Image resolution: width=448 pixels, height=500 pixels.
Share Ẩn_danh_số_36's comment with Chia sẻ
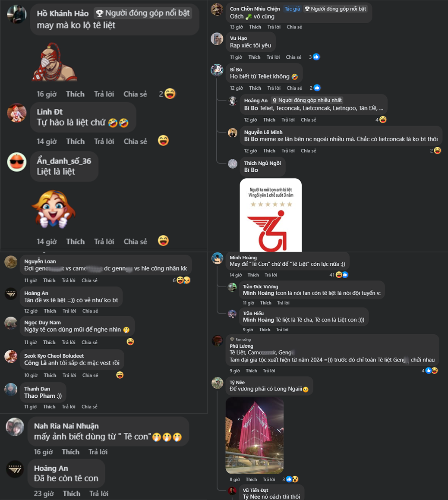point(135,242)
